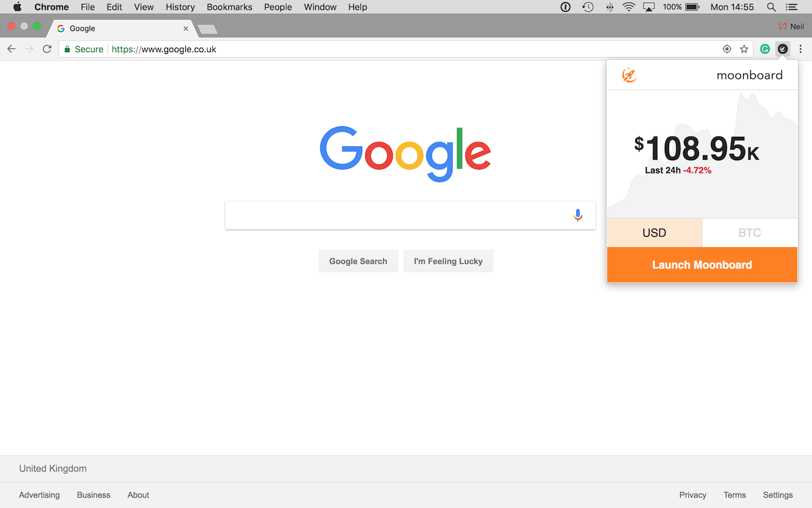Screen dimensions: 812x508
Task: Click the Advertising footer link
Action: (x=39, y=495)
